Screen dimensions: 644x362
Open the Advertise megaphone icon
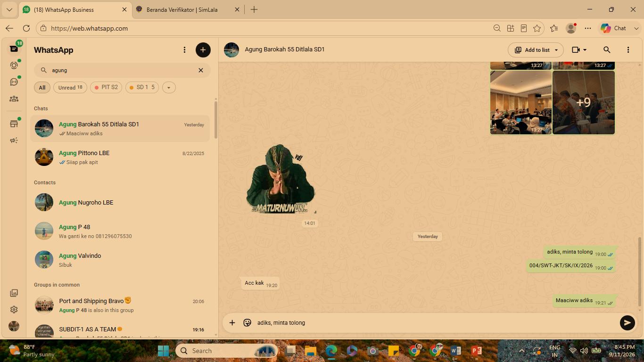(14, 140)
